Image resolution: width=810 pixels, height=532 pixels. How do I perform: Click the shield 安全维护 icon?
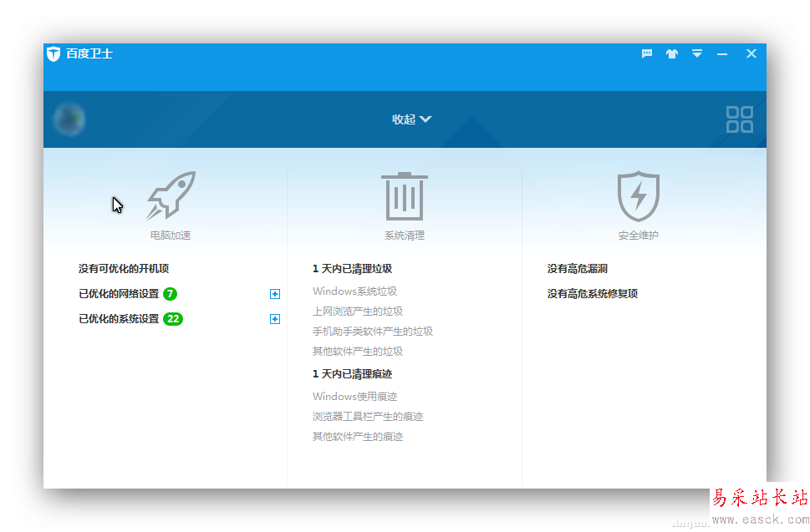pyautogui.click(x=639, y=196)
